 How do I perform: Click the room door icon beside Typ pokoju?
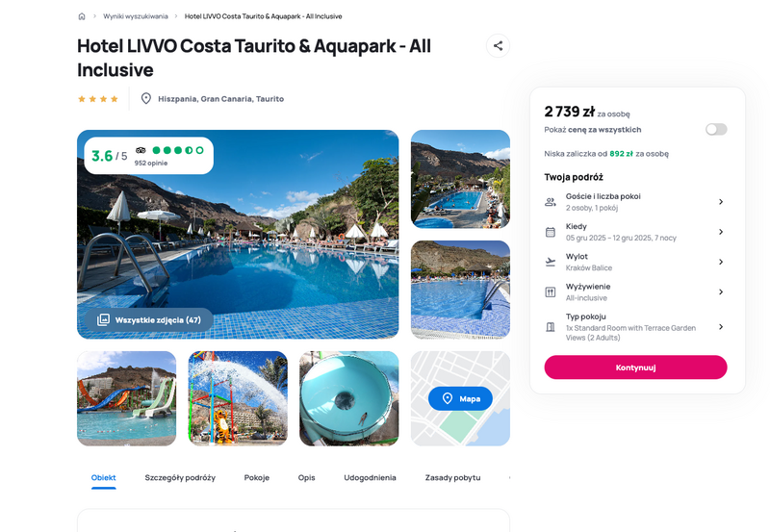tap(551, 327)
